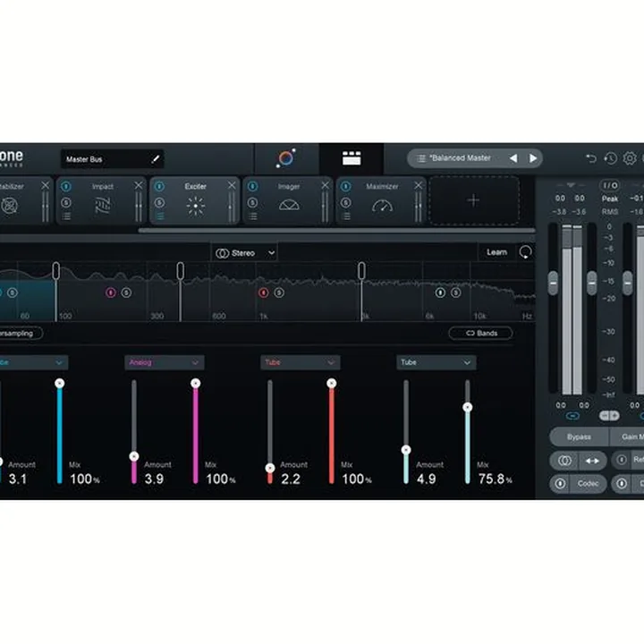Toggle power on the Maximizer module
The height and width of the screenshot is (644, 644).
pyautogui.click(x=346, y=186)
